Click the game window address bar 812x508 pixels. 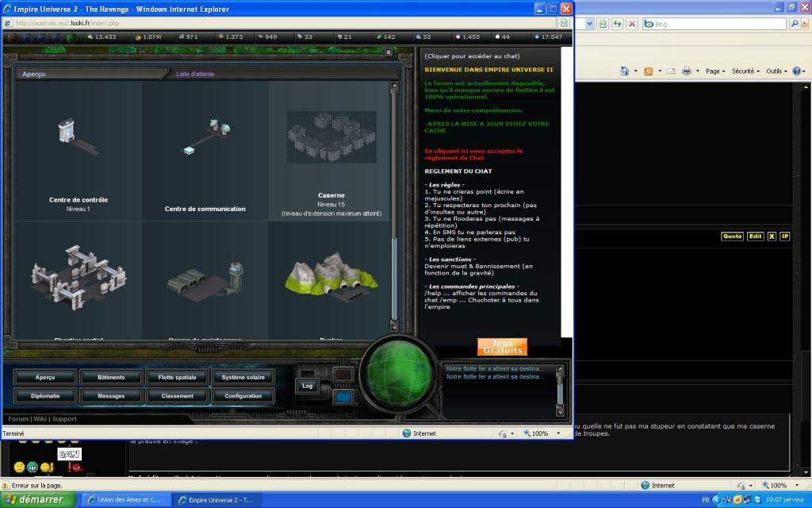(x=280, y=23)
